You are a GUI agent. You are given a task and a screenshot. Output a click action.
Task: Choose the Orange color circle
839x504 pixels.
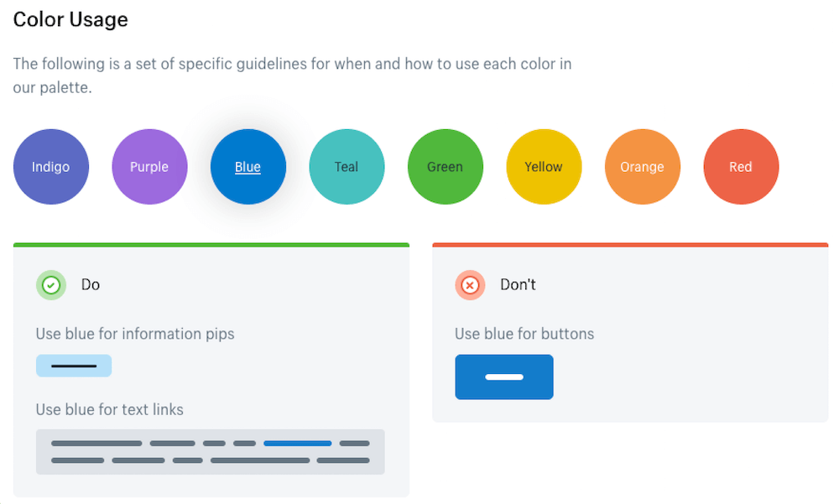pos(642,167)
